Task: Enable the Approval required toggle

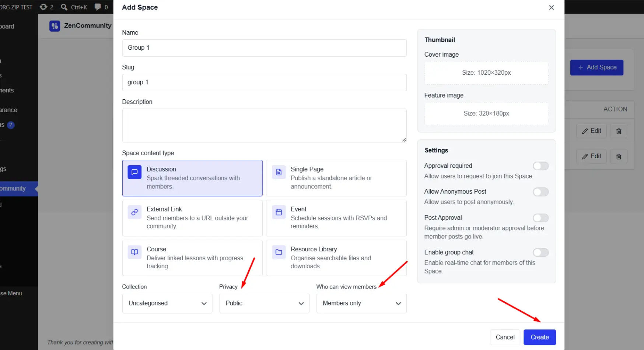Action: tap(541, 166)
